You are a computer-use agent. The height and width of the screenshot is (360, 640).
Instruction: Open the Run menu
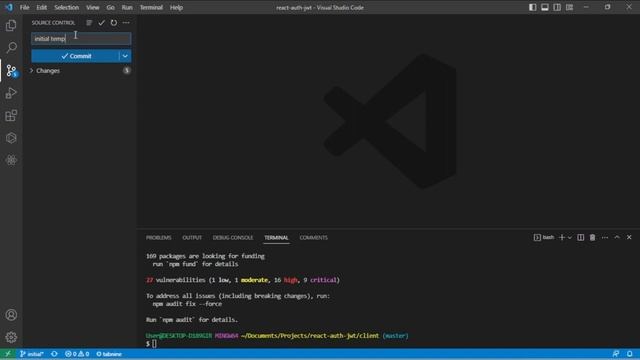[x=127, y=7]
